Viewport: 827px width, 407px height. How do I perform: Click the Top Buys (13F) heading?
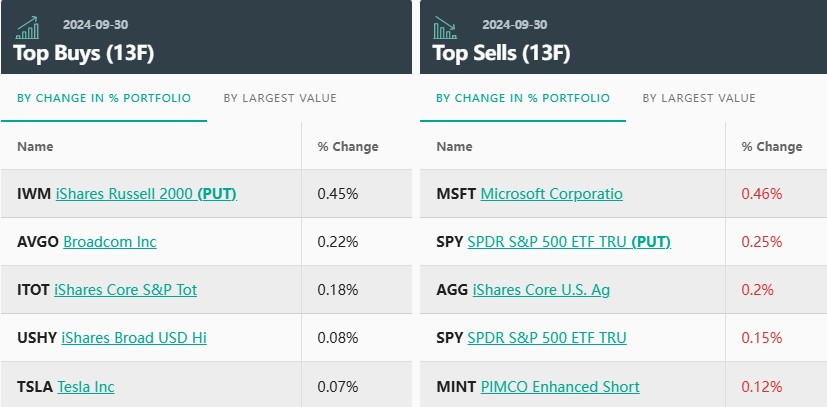83,52
